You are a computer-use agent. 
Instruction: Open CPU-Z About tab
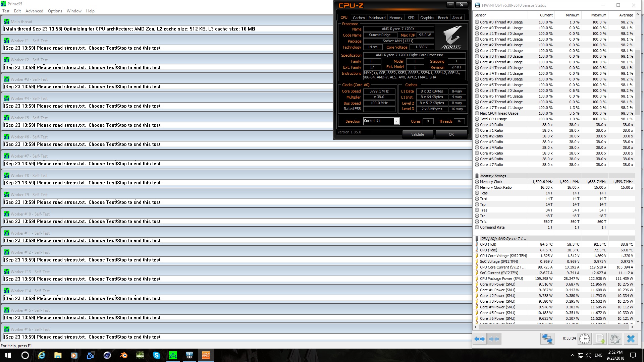(457, 18)
